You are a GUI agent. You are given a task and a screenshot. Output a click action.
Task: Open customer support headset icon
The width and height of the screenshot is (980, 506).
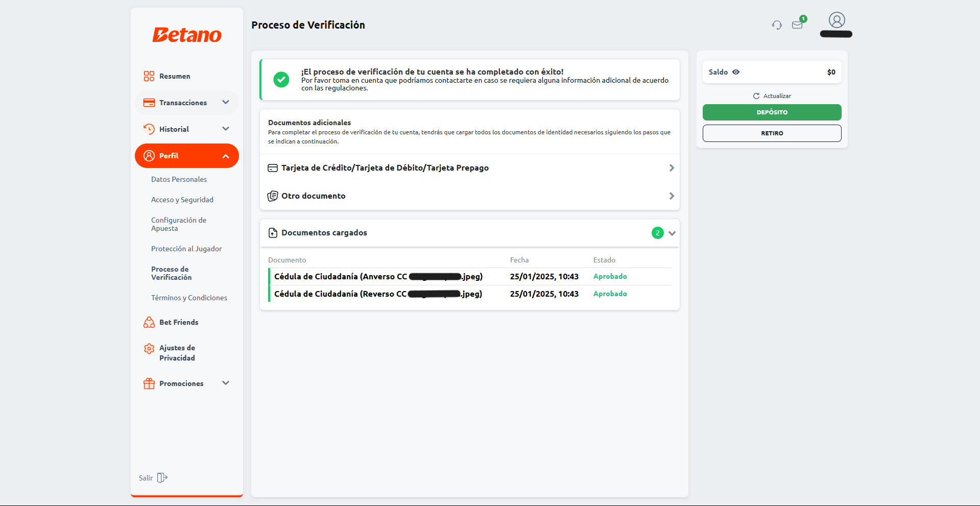point(777,25)
